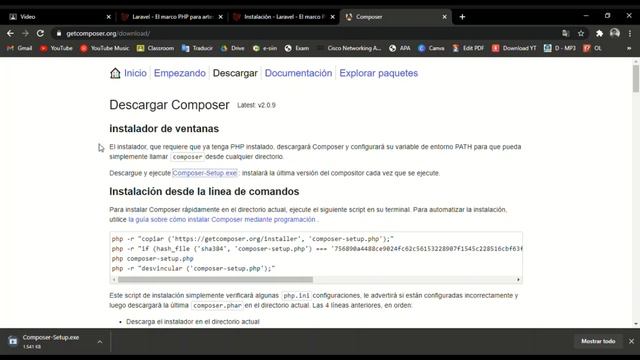Go to the Inicio page link
The height and width of the screenshot is (360, 640).
point(135,73)
